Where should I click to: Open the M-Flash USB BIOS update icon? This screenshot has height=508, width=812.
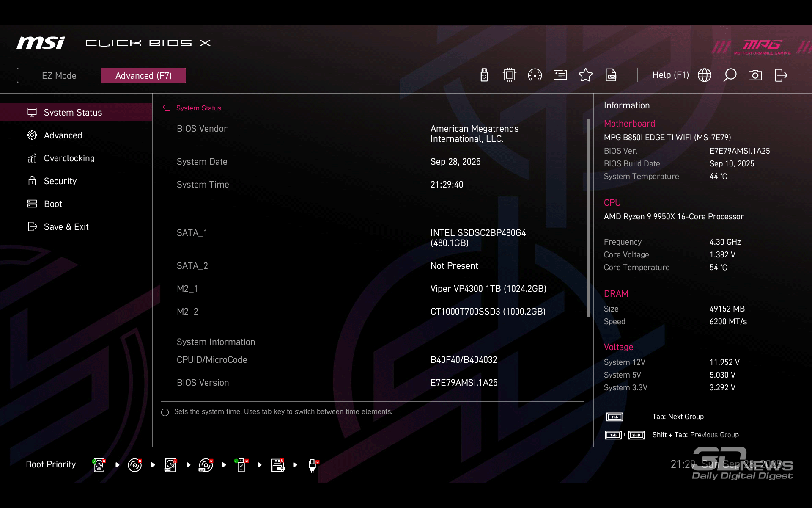(x=484, y=75)
